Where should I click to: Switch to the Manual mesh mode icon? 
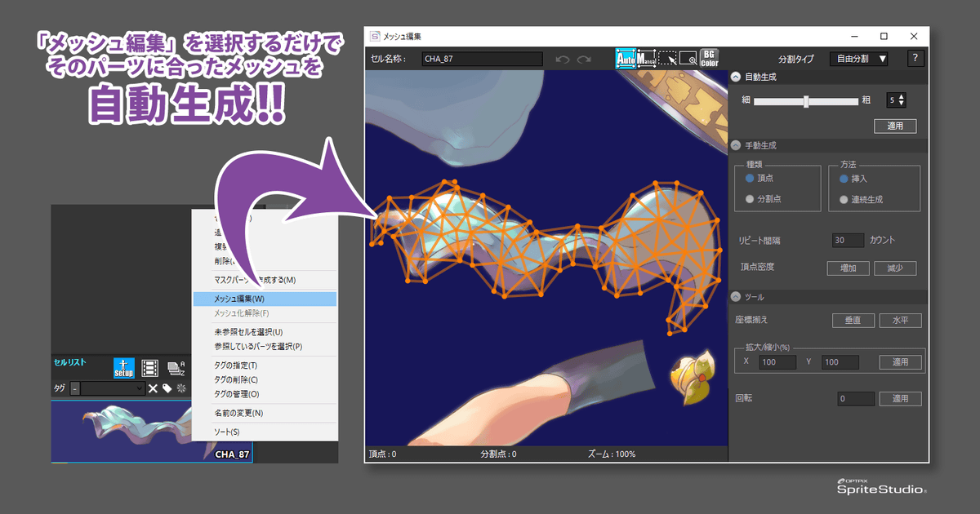coord(646,58)
